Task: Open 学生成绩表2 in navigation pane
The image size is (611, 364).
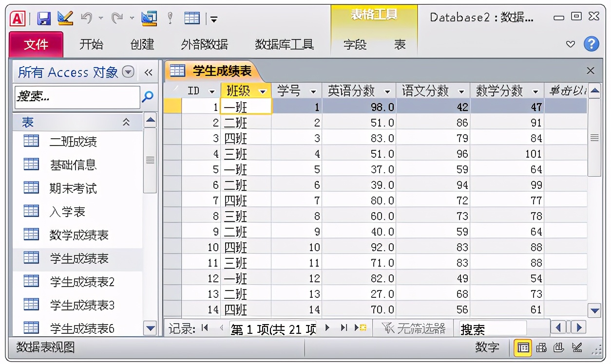Action: pyautogui.click(x=82, y=282)
